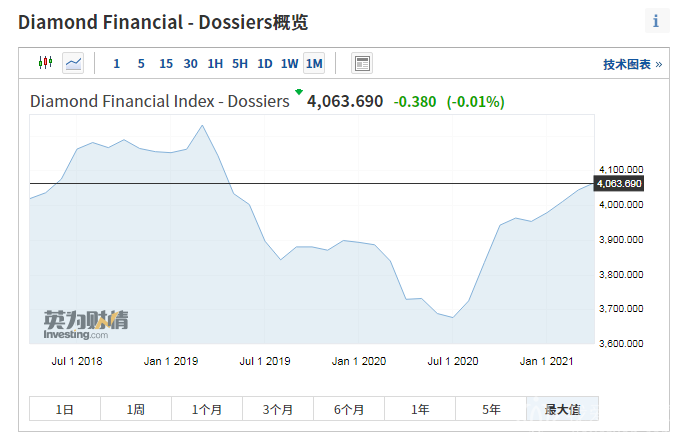
Task: Switch time range to 1日
Action: tap(65, 409)
